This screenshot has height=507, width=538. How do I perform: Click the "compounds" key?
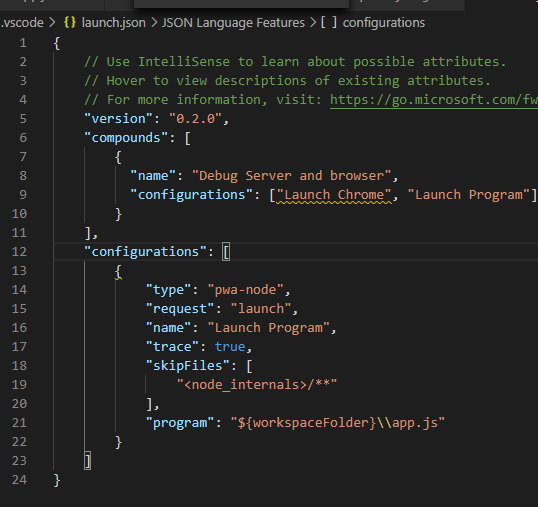click(x=126, y=138)
